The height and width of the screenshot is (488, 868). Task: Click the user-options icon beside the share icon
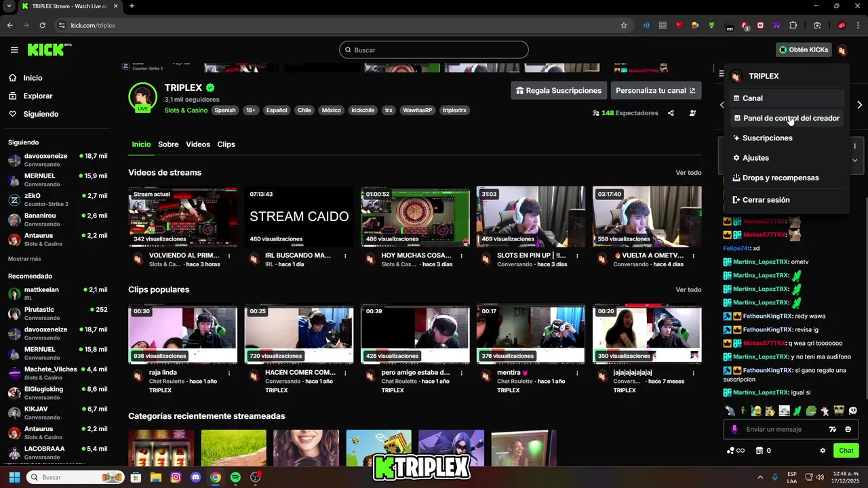pyautogui.click(x=692, y=113)
